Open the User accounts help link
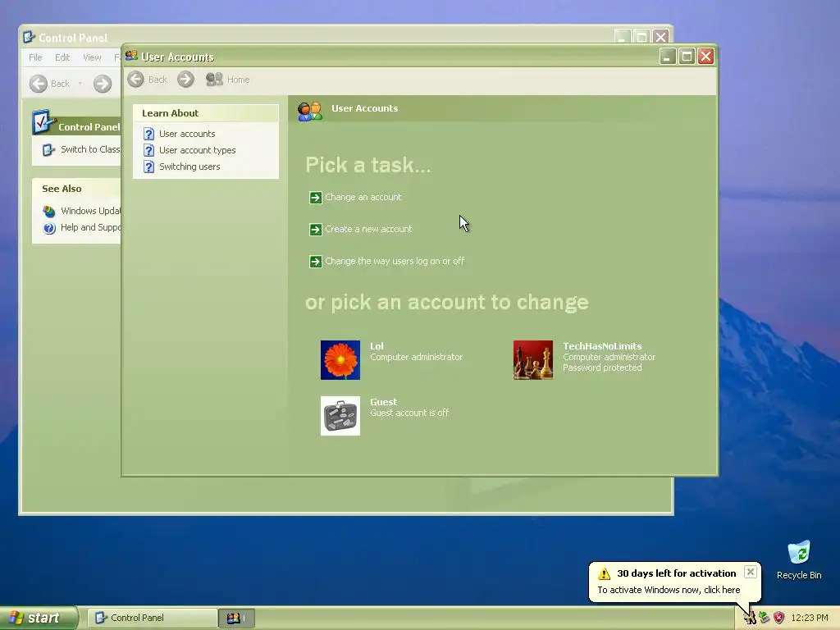840x630 pixels. tap(187, 134)
